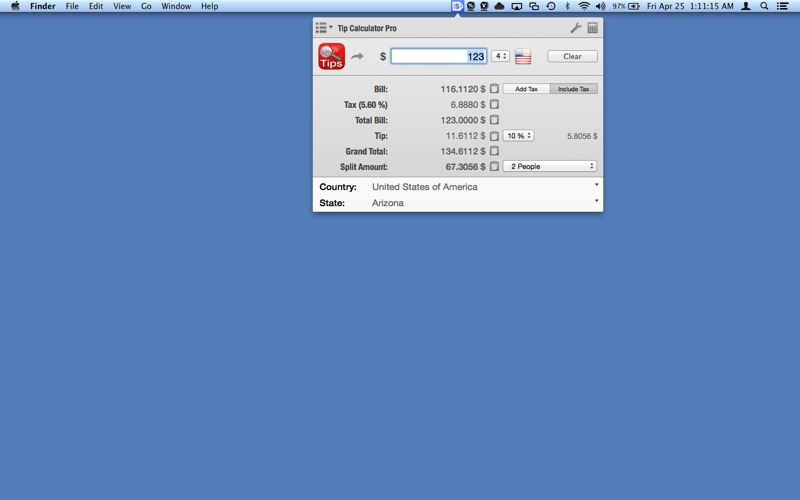
Task: Copy the Bill amount via clipboard icon
Action: [x=494, y=89]
